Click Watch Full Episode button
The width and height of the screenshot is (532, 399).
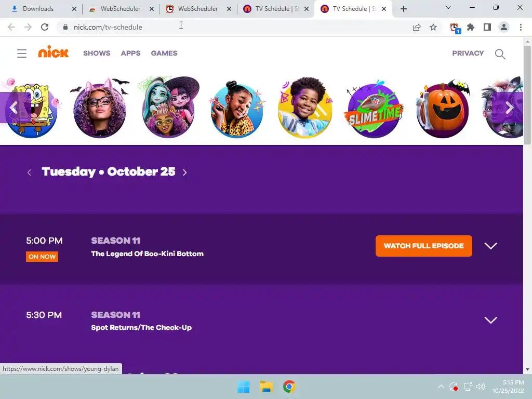[x=423, y=246]
